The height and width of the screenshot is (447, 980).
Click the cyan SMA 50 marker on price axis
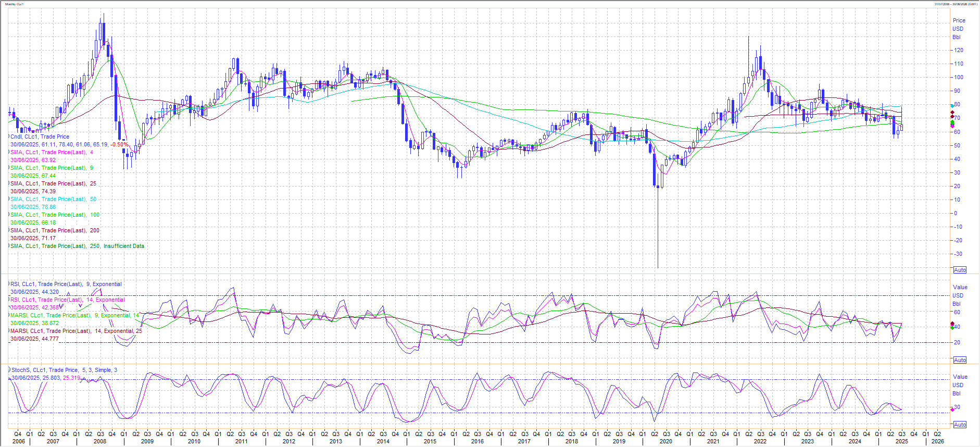(x=952, y=106)
